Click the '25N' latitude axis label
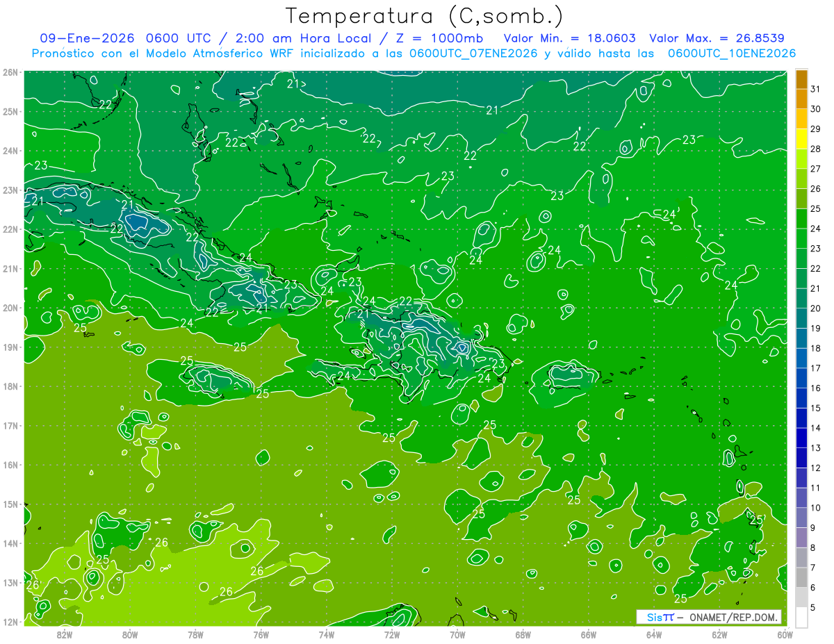This screenshot has width=834, height=644. (10, 112)
